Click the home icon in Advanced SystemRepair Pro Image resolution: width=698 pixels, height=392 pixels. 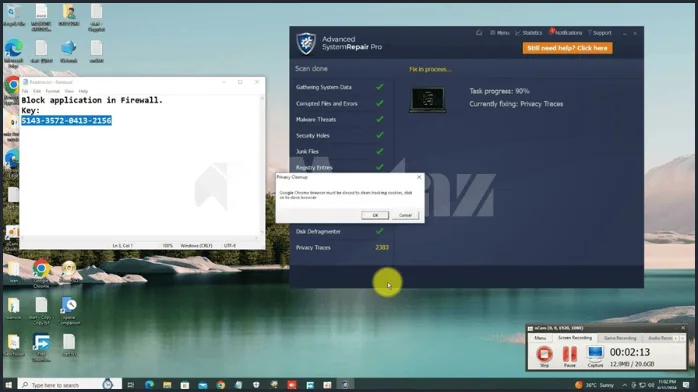(479, 32)
